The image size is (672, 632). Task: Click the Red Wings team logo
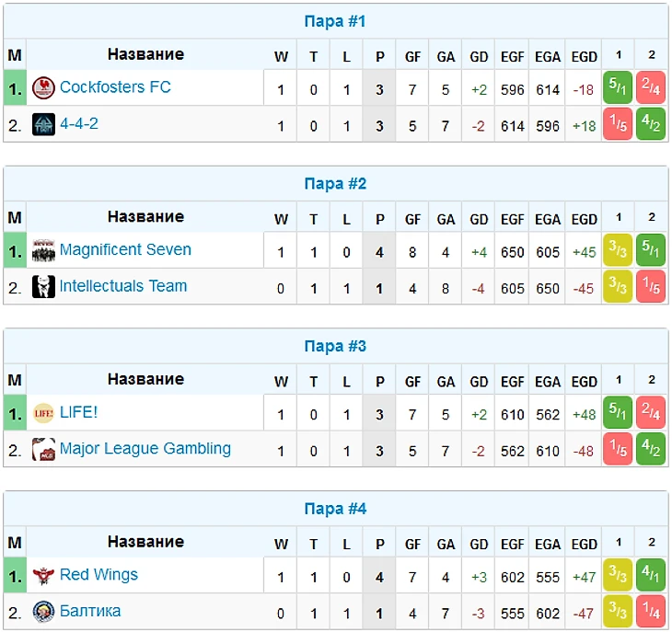[x=43, y=576]
